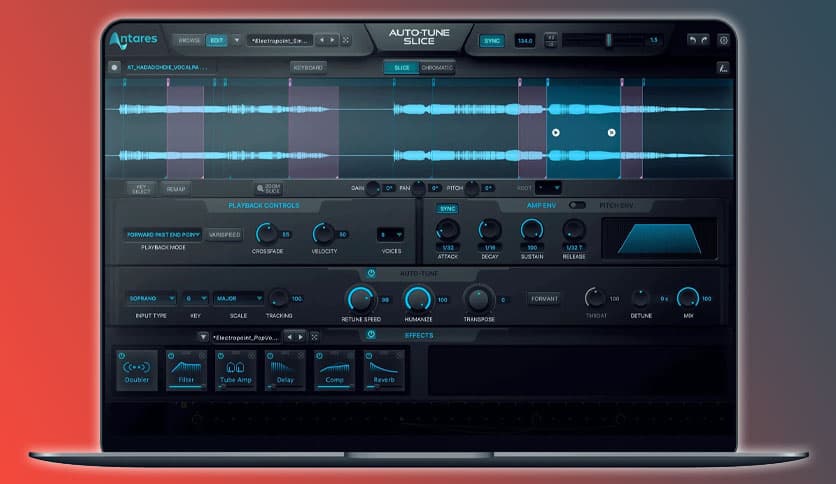Select the Delay effect module
Image resolution: width=836 pixels, height=484 pixels.
pyautogui.click(x=285, y=370)
